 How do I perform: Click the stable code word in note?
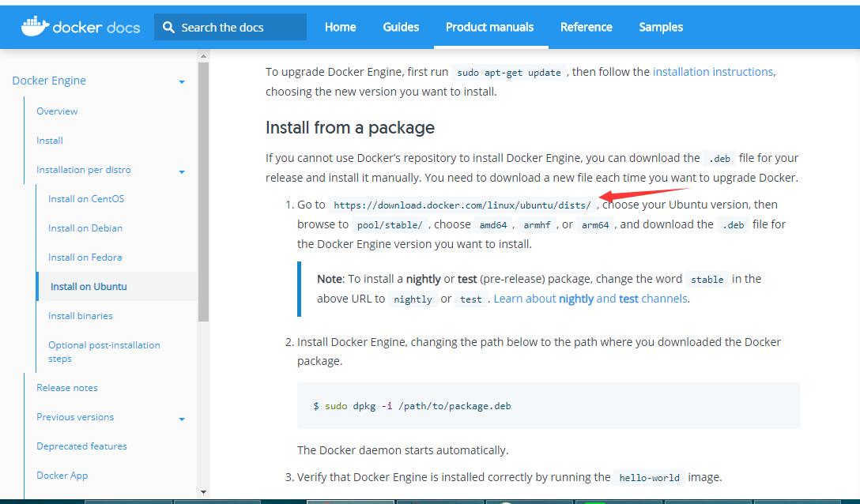(x=707, y=280)
